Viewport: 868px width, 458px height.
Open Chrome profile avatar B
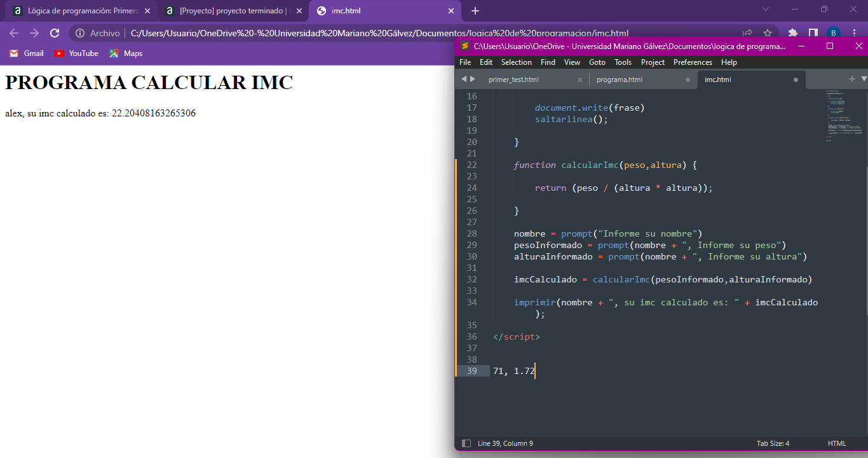point(834,33)
